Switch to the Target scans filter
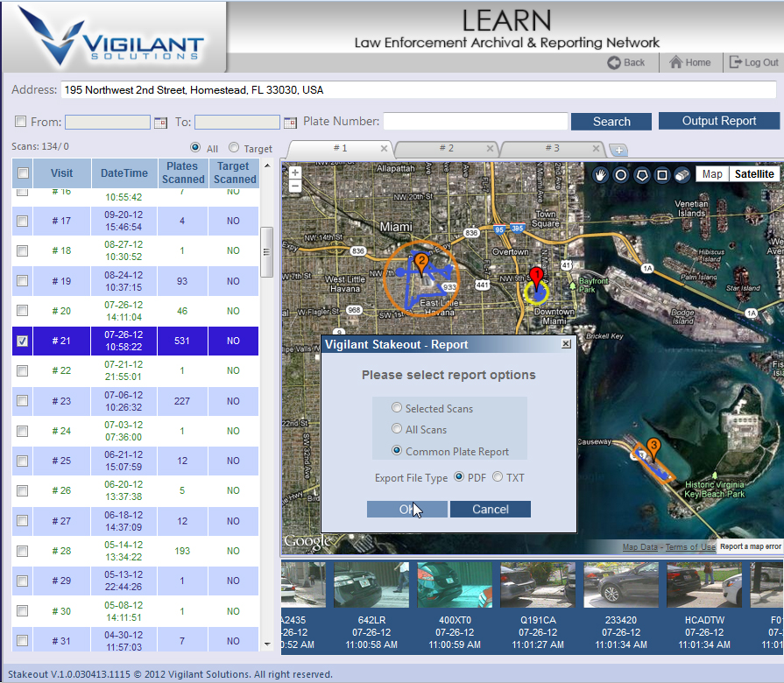The height and width of the screenshot is (683, 784). 233,148
